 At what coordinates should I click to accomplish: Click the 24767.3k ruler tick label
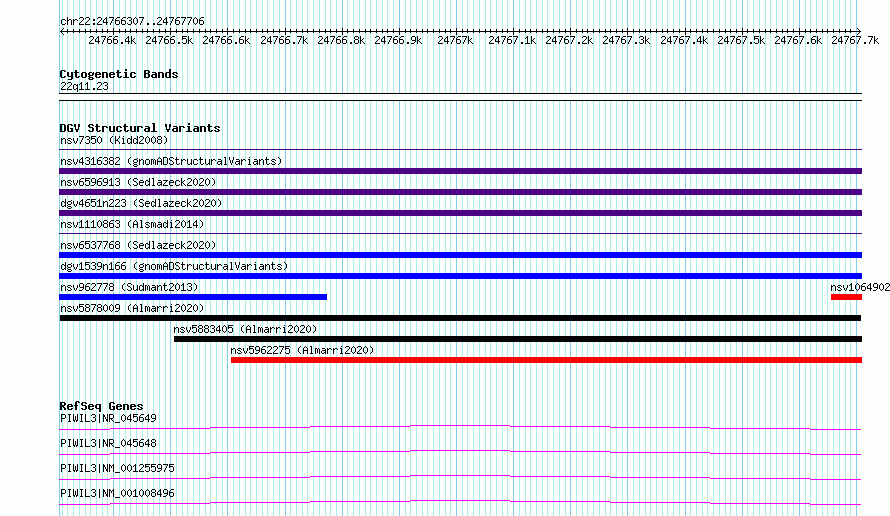tap(626, 40)
